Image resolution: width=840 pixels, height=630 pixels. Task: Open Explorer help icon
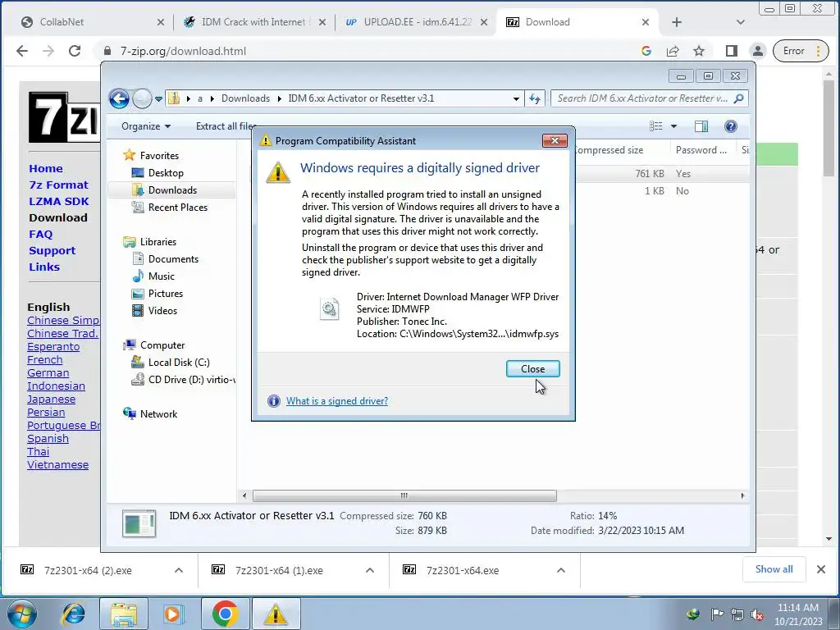730,126
